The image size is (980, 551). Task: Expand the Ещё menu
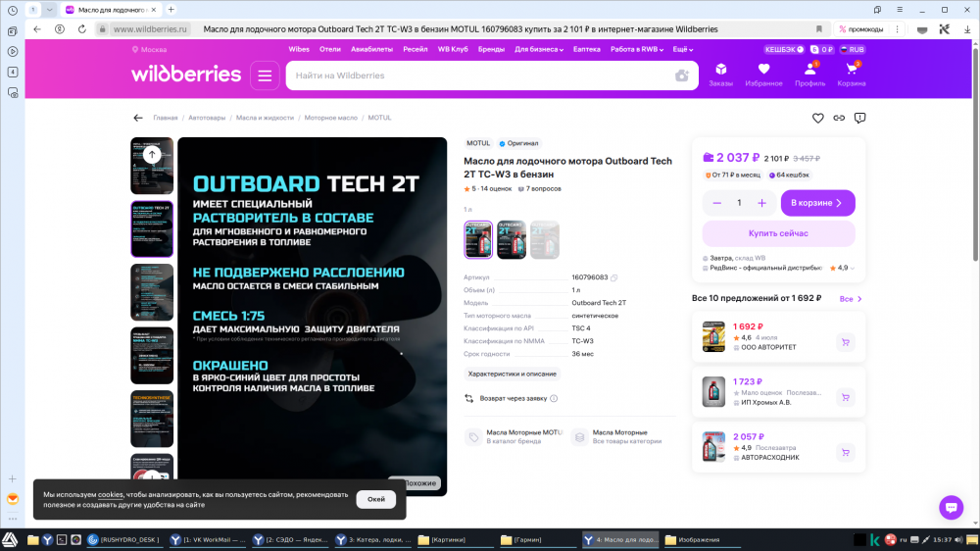(x=682, y=49)
